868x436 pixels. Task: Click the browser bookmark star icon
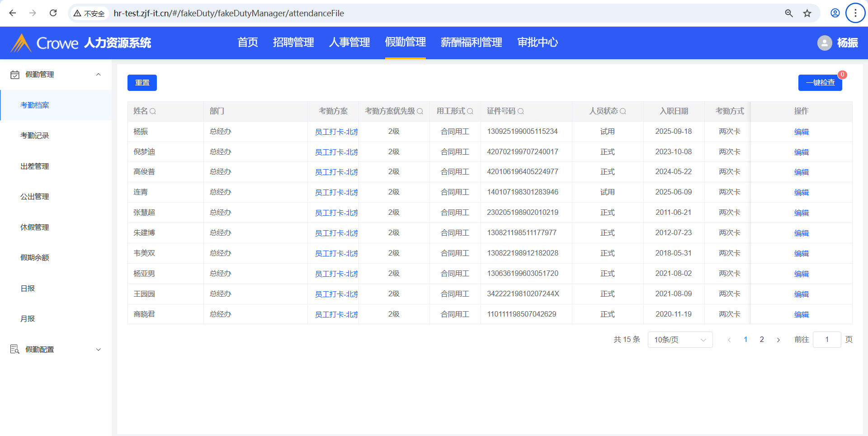click(x=807, y=13)
